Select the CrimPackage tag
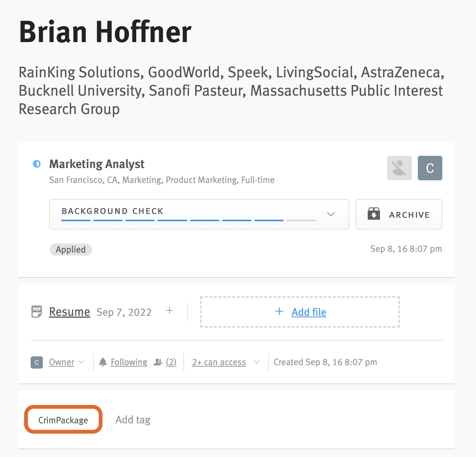The height and width of the screenshot is (457, 476). coord(63,420)
